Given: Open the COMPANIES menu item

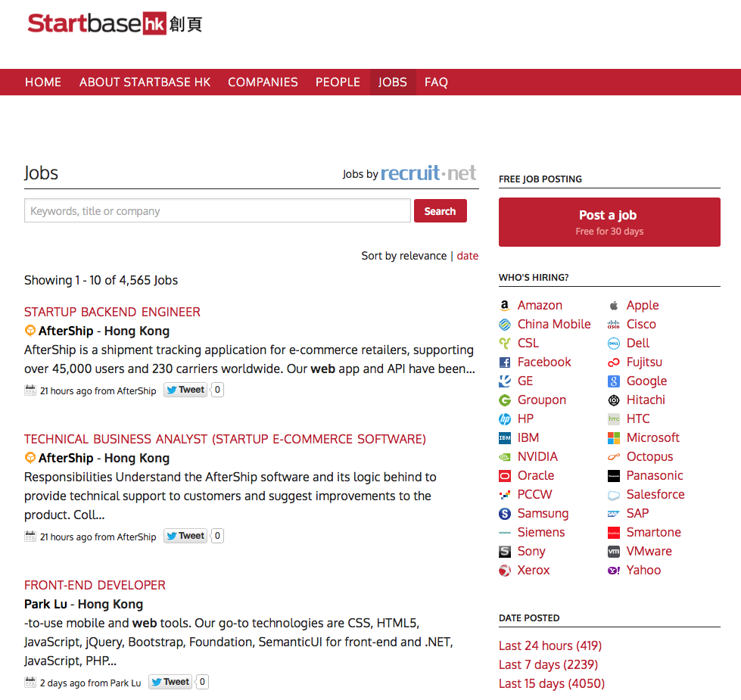Looking at the screenshot, I should [x=263, y=82].
